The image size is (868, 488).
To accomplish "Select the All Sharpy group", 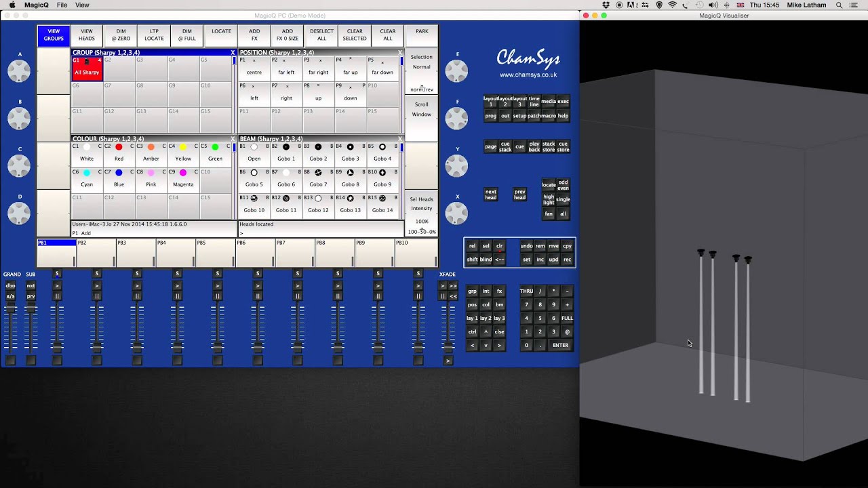I will (87, 68).
